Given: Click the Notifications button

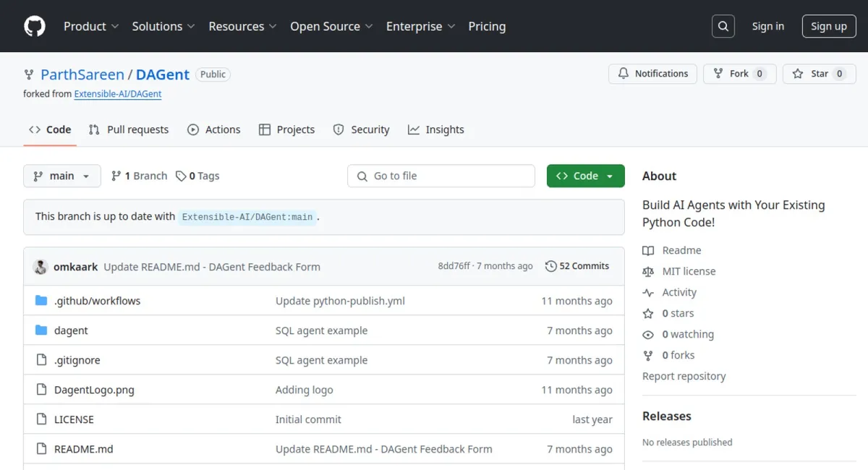Looking at the screenshot, I should tap(653, 74).
